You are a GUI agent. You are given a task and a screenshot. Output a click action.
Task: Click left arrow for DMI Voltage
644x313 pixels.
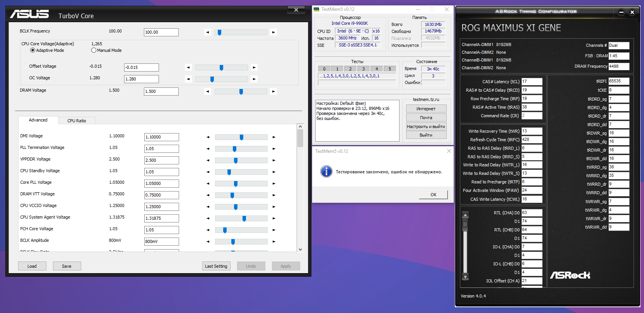click(208, 137)
